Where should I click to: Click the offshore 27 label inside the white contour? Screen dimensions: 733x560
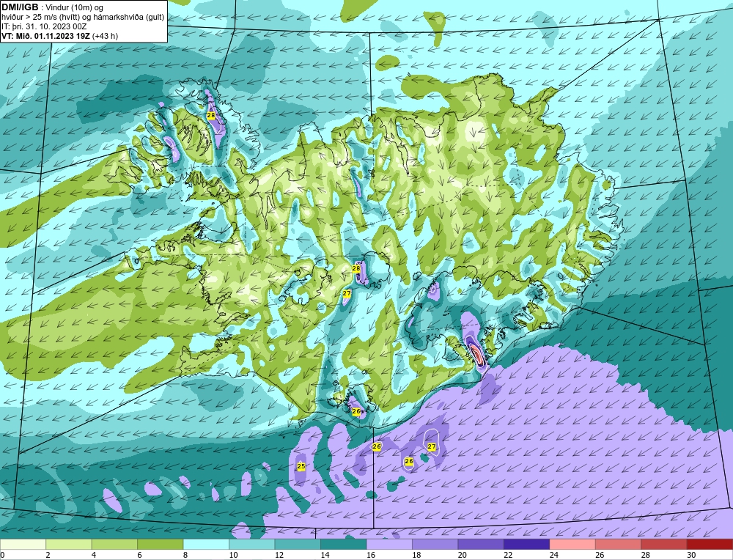(x=432, y=447)
